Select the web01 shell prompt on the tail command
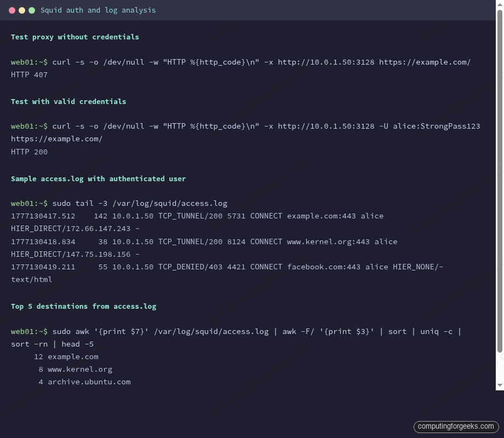 tap(28, 203)
